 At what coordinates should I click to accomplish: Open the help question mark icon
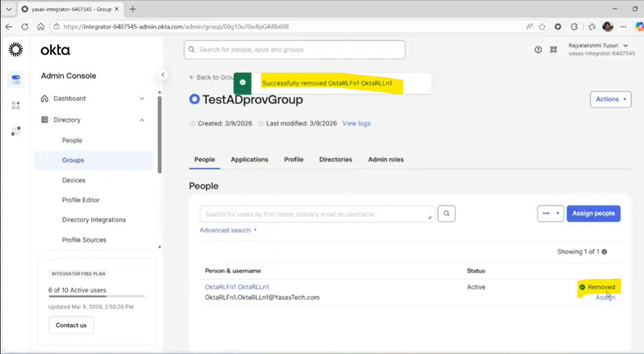click(538, 50)
